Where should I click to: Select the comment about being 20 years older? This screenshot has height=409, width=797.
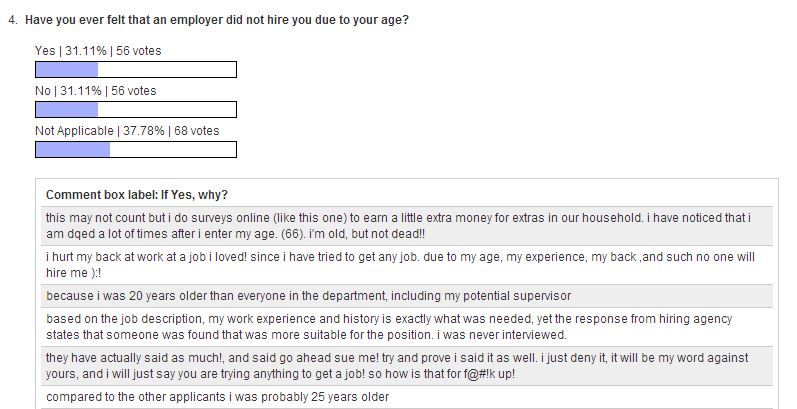[x=407, y=296]
